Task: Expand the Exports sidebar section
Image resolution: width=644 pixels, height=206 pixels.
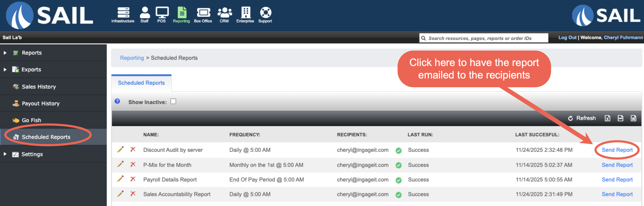Action: tap(5, 70)
